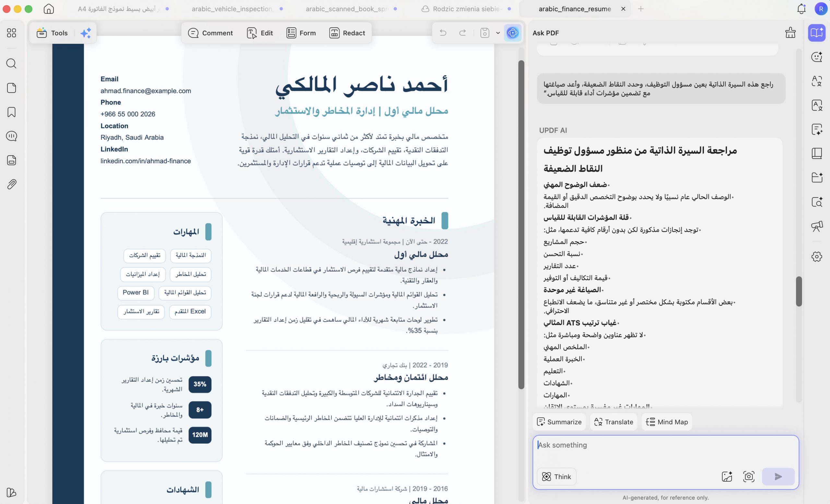The width and height of the screenshot is (830, 504).
Task: Switch to the A4 invoice template tab
Action: point(118,9)
